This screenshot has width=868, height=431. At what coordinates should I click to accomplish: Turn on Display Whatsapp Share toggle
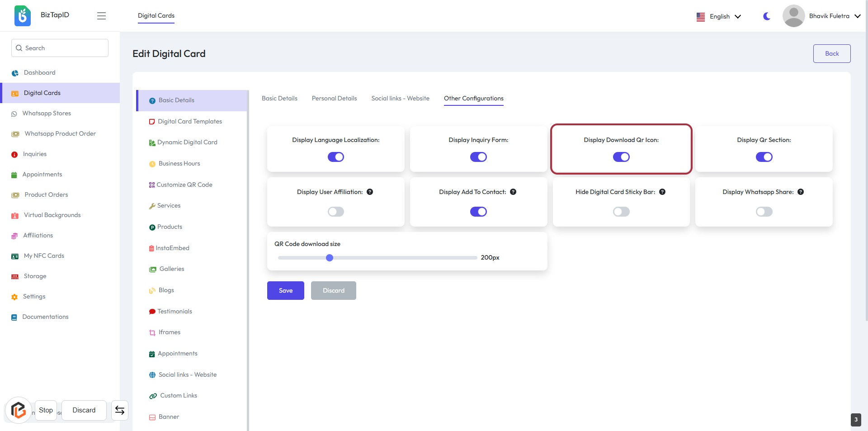pos(764,212)
